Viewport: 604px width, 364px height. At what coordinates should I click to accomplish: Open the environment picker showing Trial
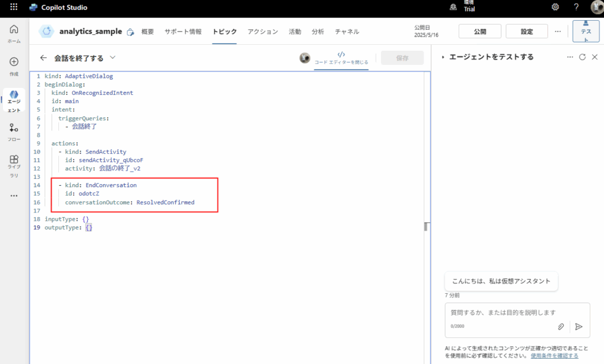point(462,7)
